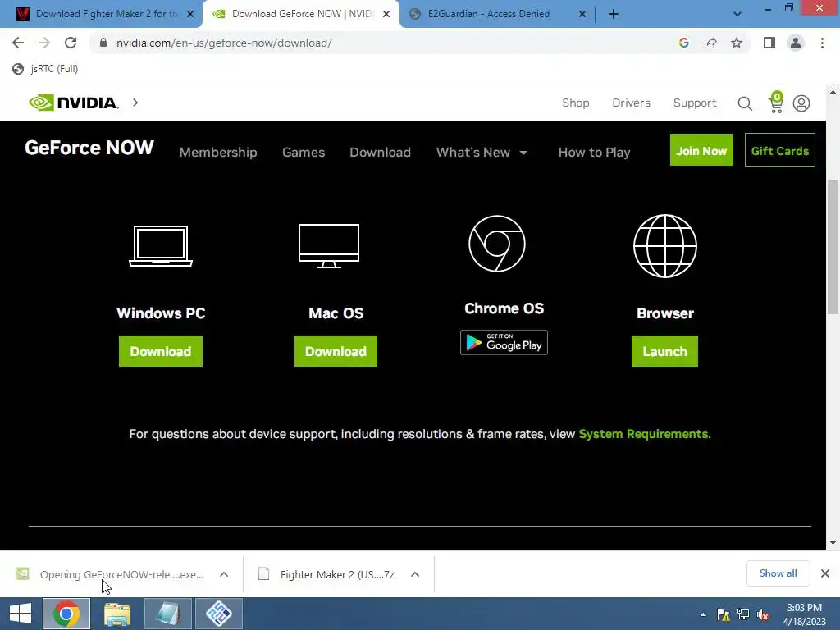Click the muted volume tray icon
The height and width of the screenshot is (630, 840).
tap(762, 614)
